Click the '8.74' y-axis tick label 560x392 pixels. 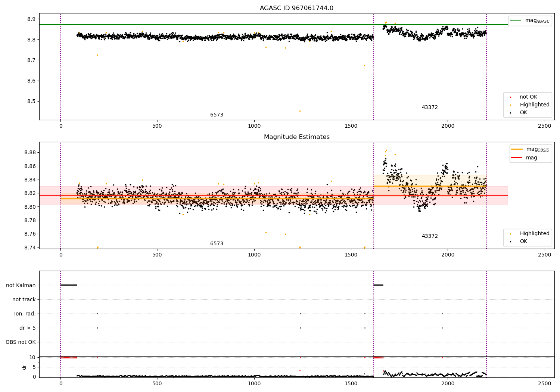click(x=30, y=248)
